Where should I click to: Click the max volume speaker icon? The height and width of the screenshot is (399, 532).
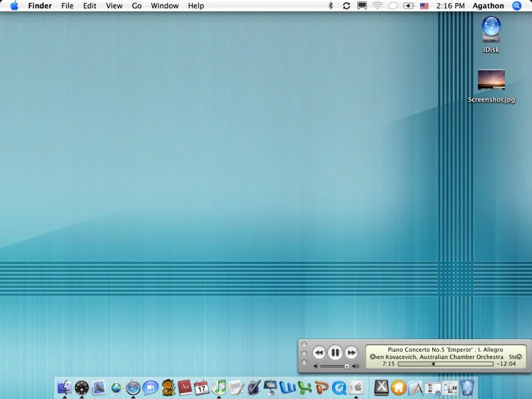(x=356, y=366)
